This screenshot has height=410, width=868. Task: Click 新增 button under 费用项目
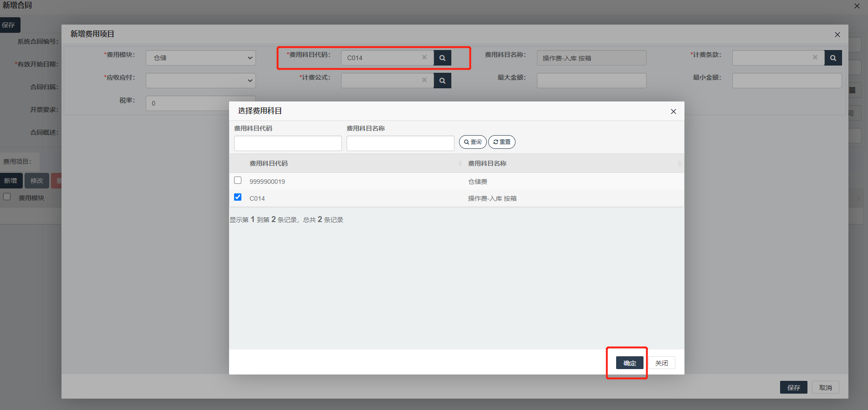11,181
